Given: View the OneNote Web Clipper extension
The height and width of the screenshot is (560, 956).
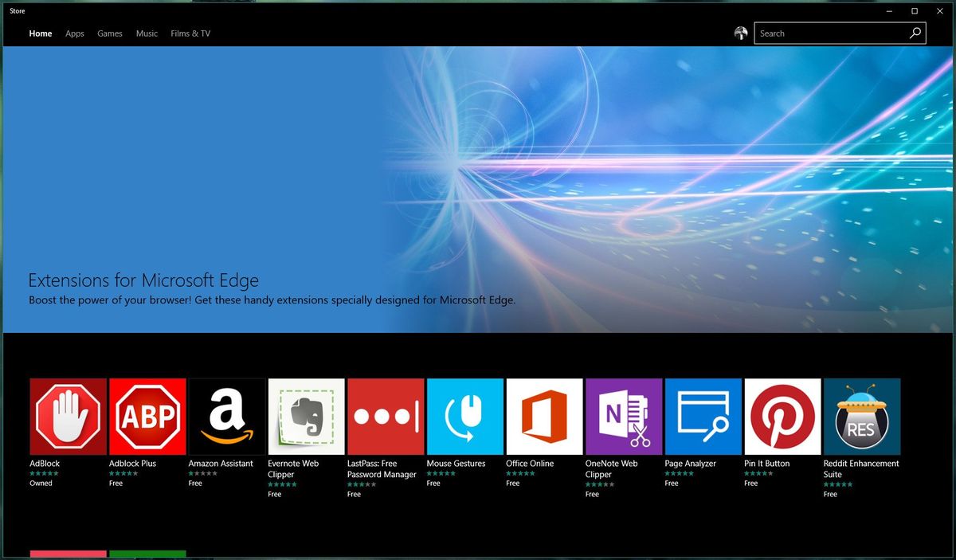Looking at the screenshot, I should (x=624, y=416).
